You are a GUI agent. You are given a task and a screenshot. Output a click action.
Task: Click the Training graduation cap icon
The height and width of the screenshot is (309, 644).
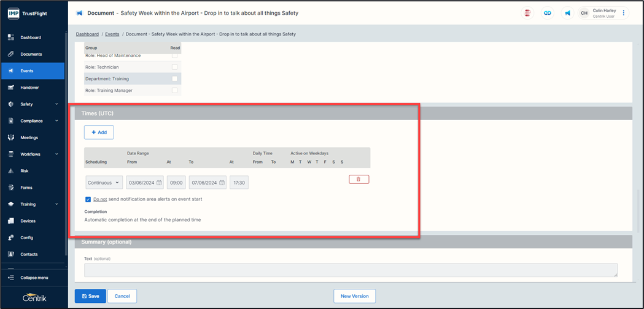pos(11,204)
